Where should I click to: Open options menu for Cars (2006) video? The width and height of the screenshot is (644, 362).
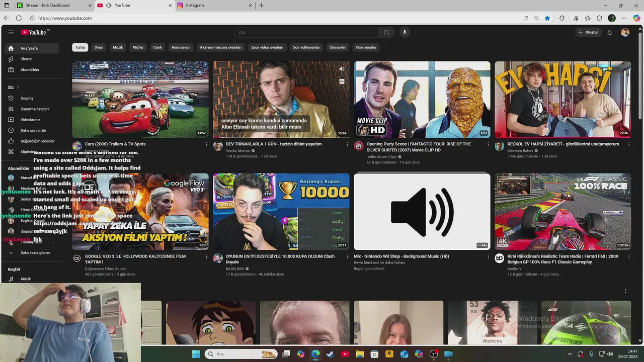tap(206, 144)
